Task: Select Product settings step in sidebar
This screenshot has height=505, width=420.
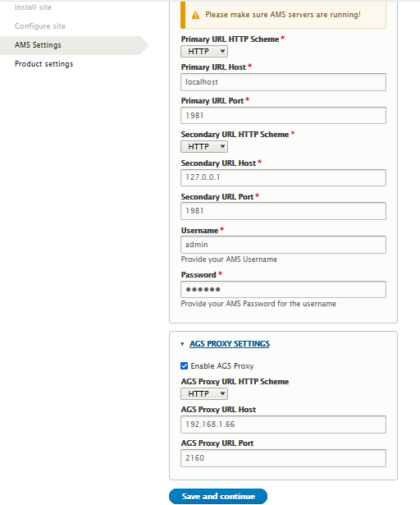Action: point(44,64)
